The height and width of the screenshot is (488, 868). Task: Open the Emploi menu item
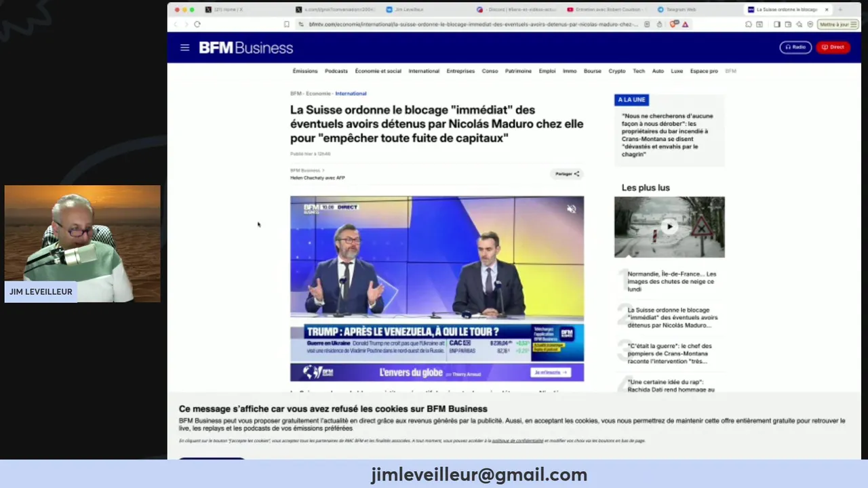pos(547,71)
